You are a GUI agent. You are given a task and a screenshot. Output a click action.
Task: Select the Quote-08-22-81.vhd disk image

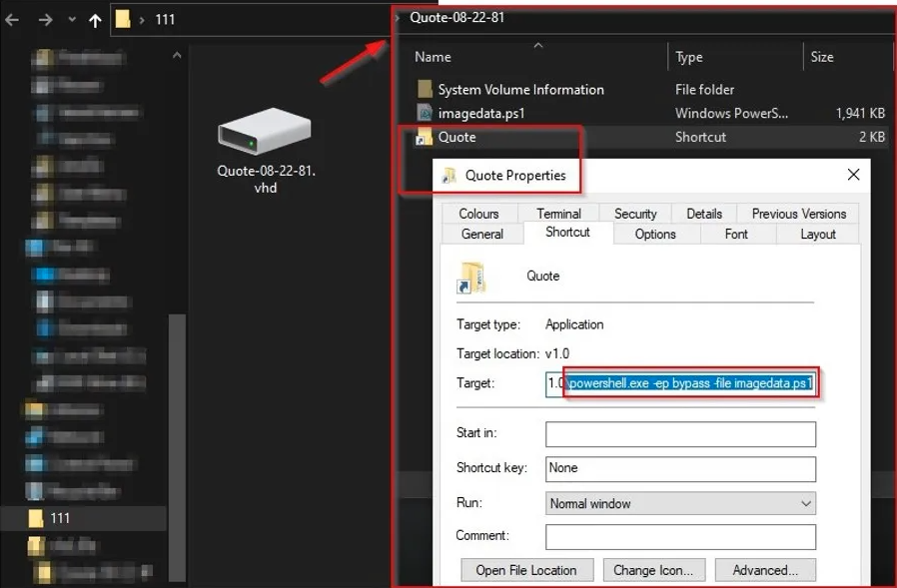265,150
